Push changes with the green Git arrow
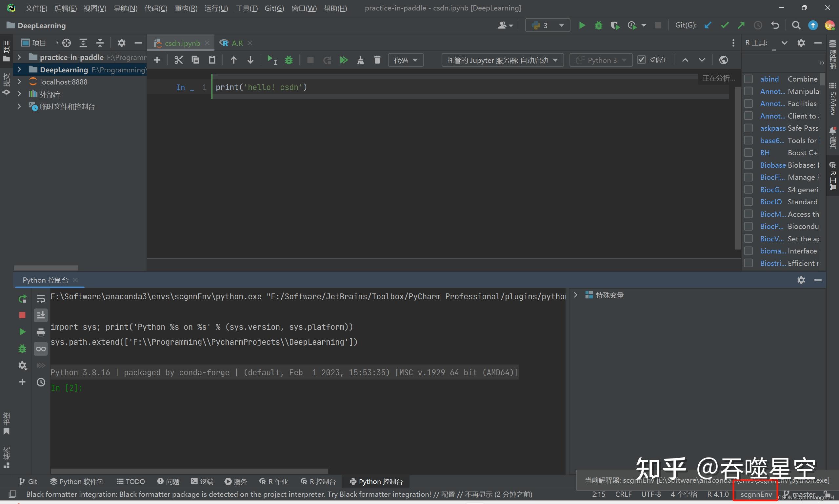The image size is (839, 504). [741, 25]
